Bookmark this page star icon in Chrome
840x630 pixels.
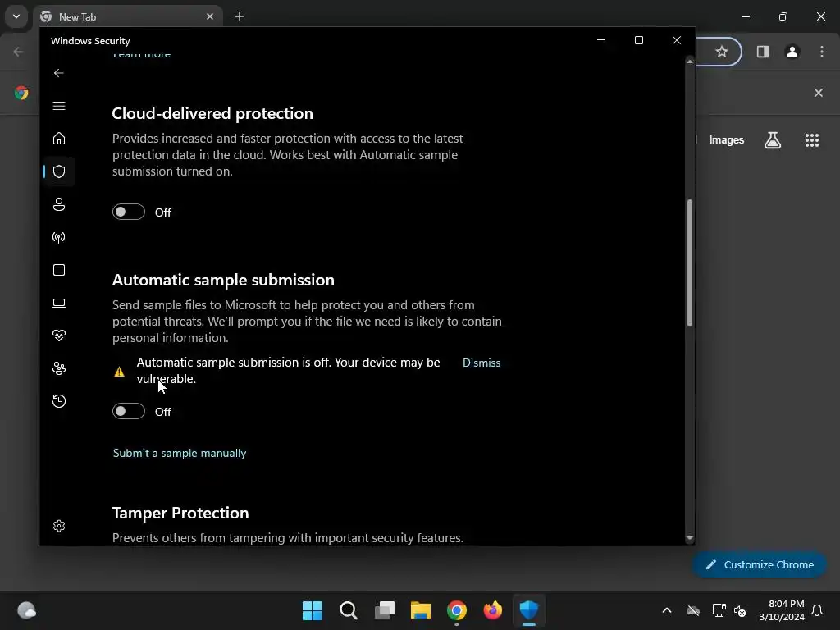click(722, 52)
